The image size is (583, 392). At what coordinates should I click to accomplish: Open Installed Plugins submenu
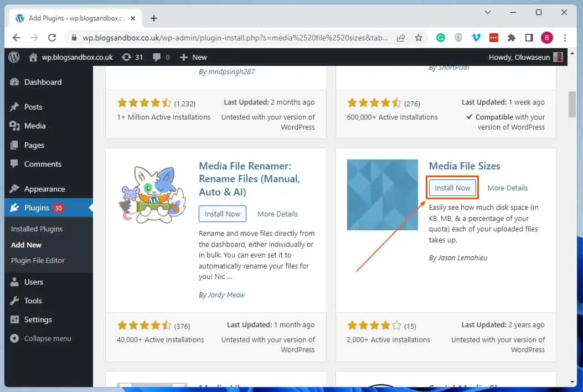tap(37, 229)
